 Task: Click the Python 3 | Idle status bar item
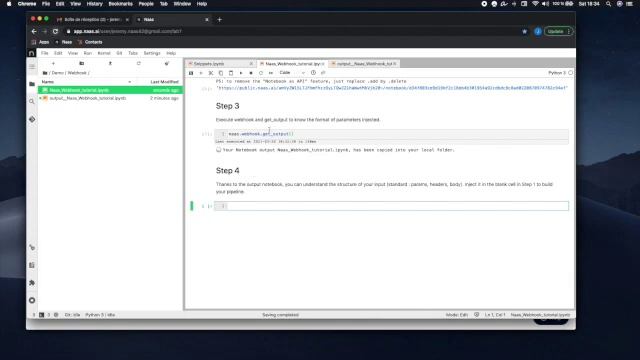[x=100, y=315]
